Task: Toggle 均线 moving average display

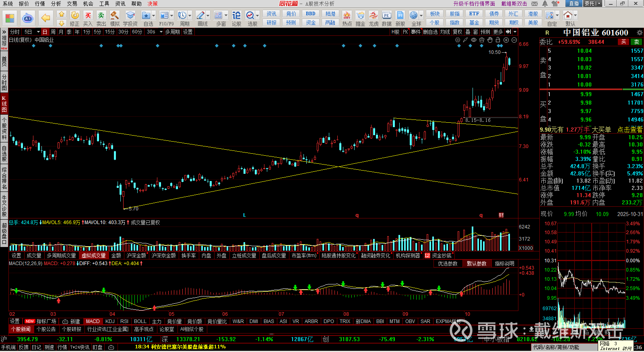Action: (445, 32)
